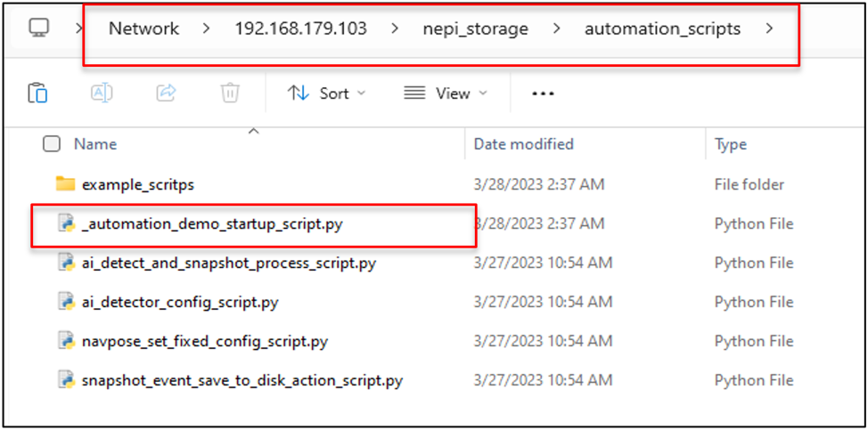The width and height of the screenshot is (868, 430).
Task: Select the example_scritps folder icon
Action: (x=66, y=184)
